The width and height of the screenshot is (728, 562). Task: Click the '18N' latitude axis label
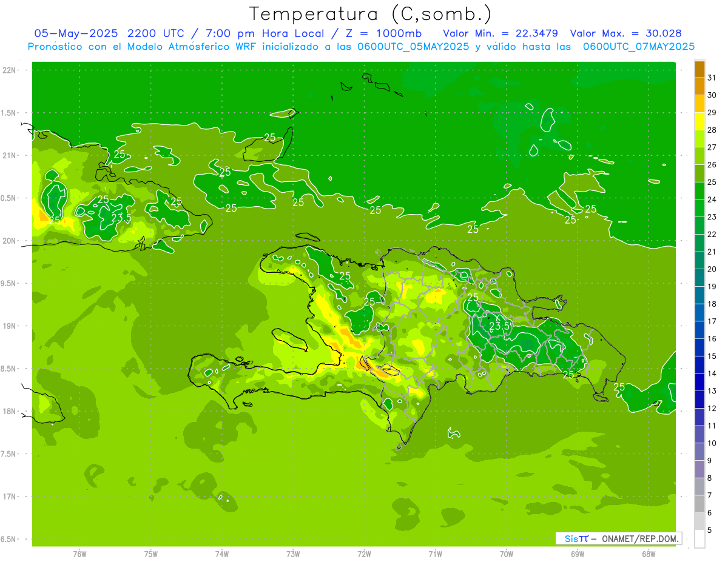[x=10, y=412]
